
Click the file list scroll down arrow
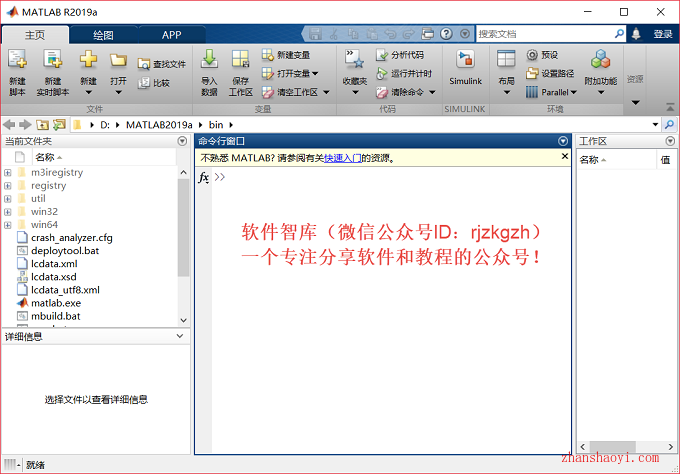183,320
